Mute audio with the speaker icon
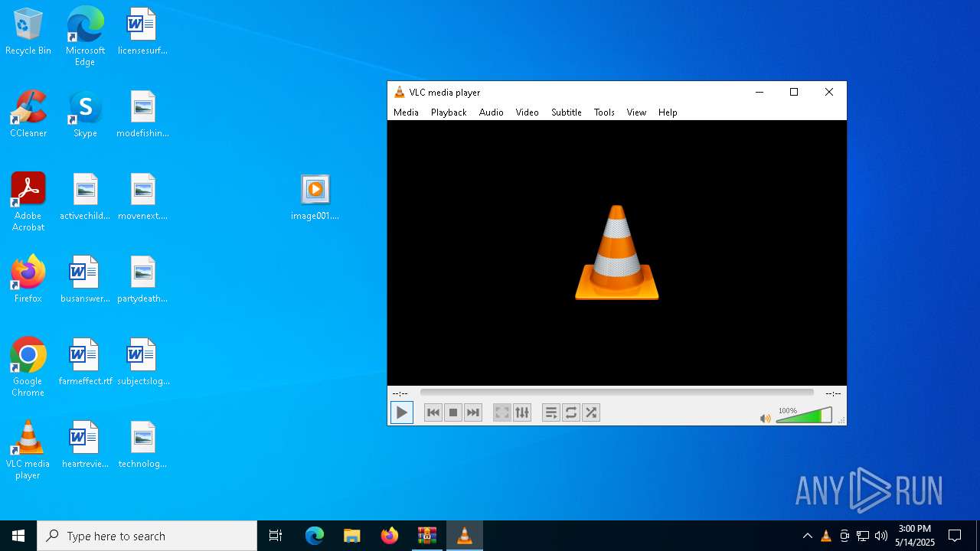980x551 pixels. (x=765, y=418)
